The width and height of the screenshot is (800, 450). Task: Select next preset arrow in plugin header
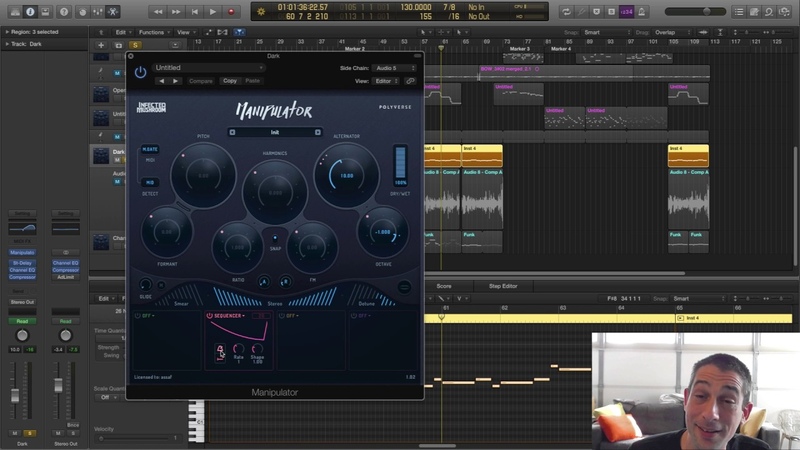click(176, 81)
